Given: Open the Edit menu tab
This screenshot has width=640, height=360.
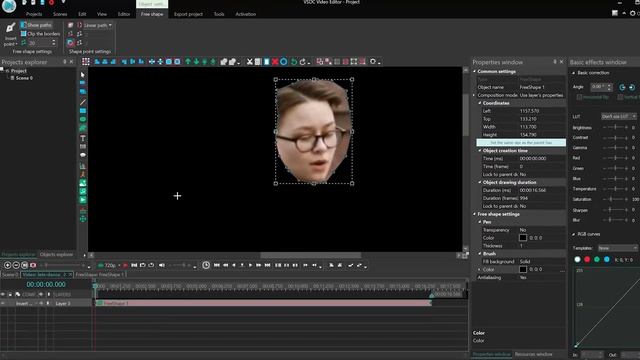Looking at the screenshot, I should tap(82, 14).
